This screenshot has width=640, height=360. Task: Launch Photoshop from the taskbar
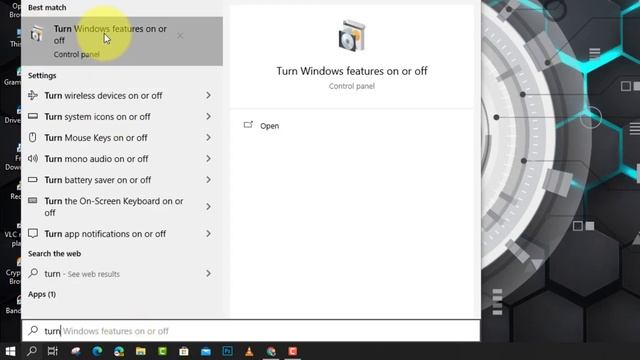(227, 351)
